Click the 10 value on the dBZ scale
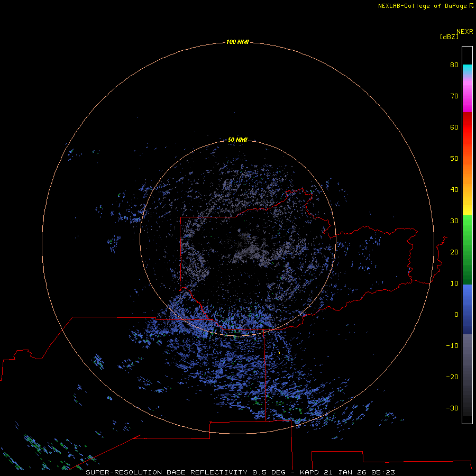 pos(454,283)
